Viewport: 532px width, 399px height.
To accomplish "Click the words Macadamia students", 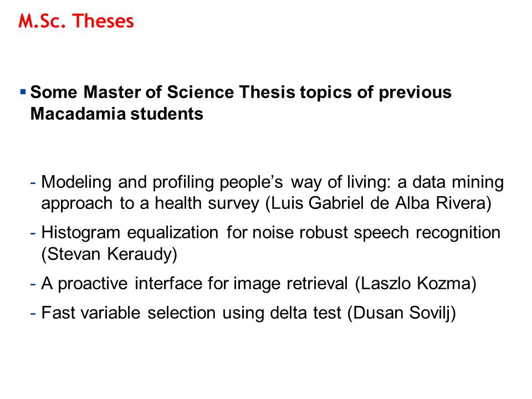I will pyautogui.click(x=117, y=114).
